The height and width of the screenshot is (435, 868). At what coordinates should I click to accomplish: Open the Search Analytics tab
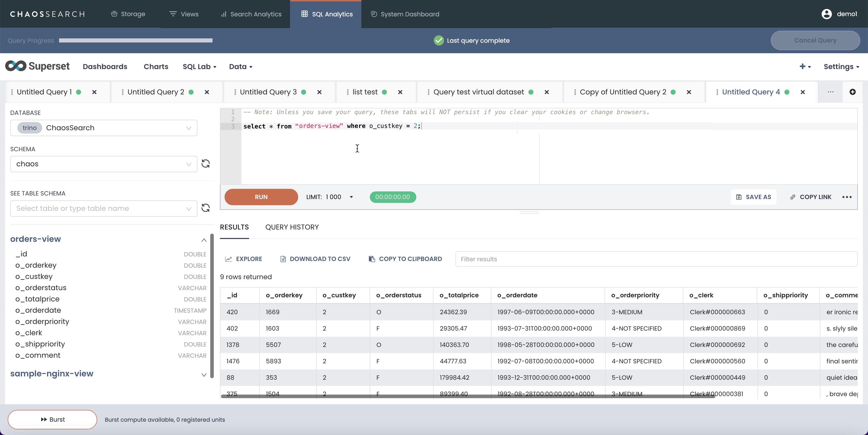251,14
